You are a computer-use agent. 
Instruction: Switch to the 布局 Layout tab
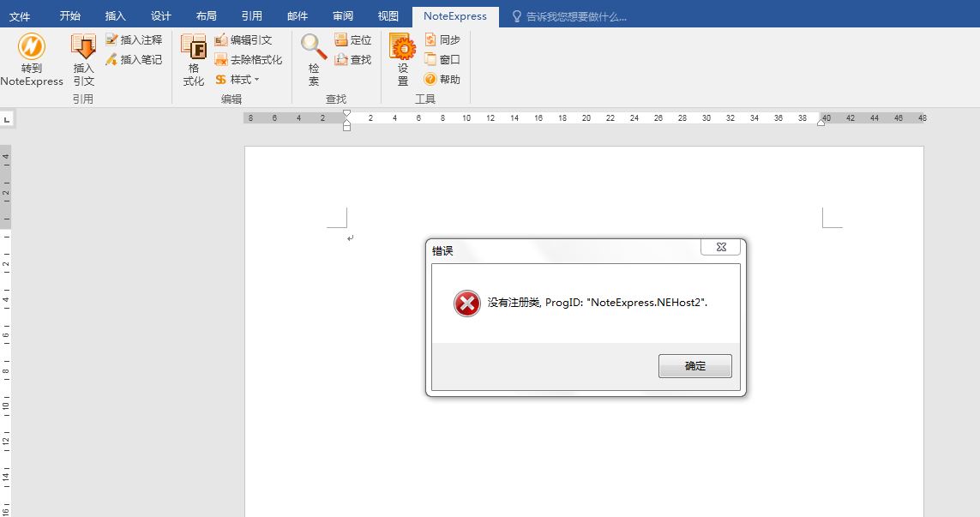[207, 16]
